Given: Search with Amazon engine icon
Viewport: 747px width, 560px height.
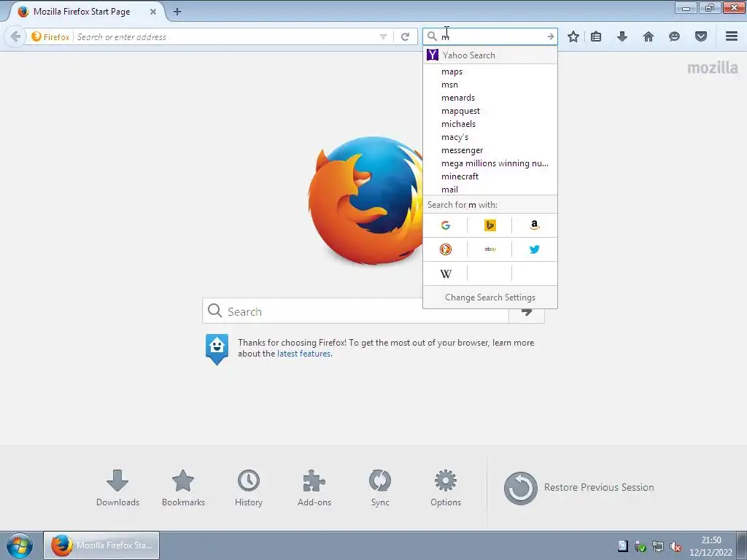Looking at the screenshot, I should 535,225.
